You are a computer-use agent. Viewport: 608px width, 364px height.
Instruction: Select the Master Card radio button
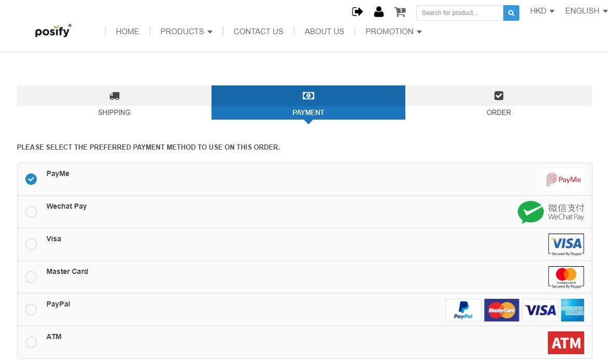(x=31, y=277)
